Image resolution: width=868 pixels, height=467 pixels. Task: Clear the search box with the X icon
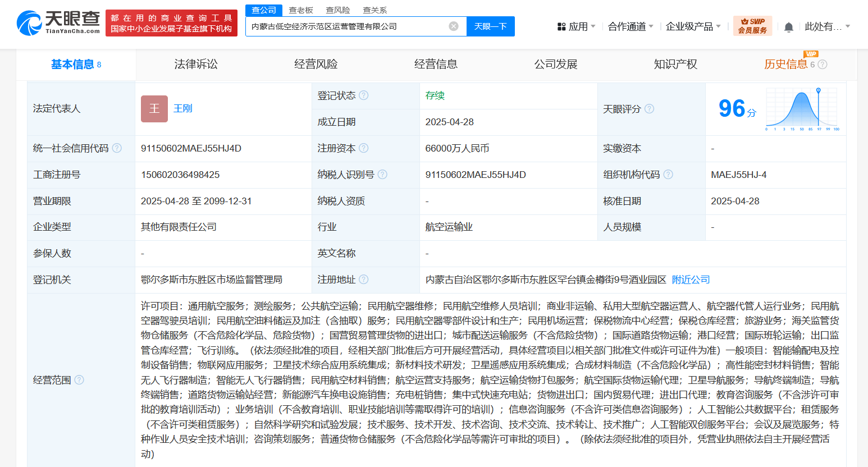(x=454, y=26)
